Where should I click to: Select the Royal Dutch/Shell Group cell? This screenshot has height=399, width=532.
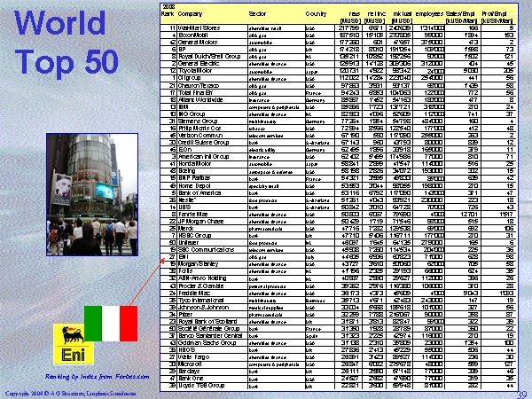coord(213,57)
